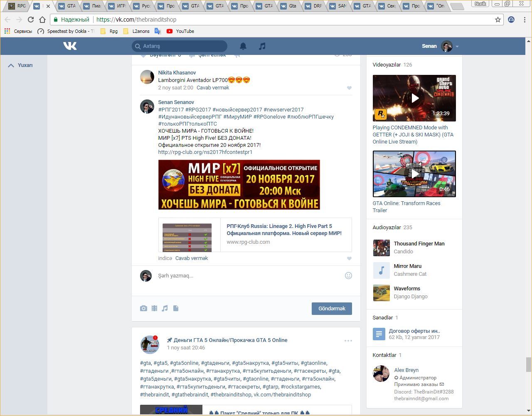532x416 pixels.
Task: Bookmark this page with the star icon
Action: point(498,20)
